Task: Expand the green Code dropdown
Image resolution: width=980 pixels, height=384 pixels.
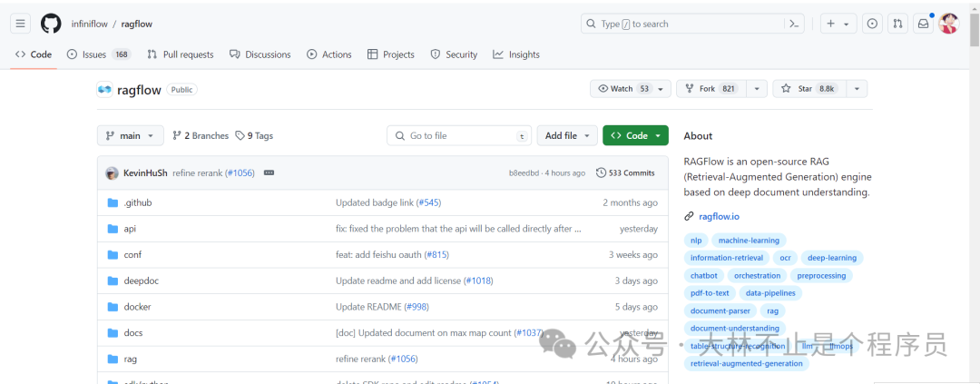Action: point(635,135)
